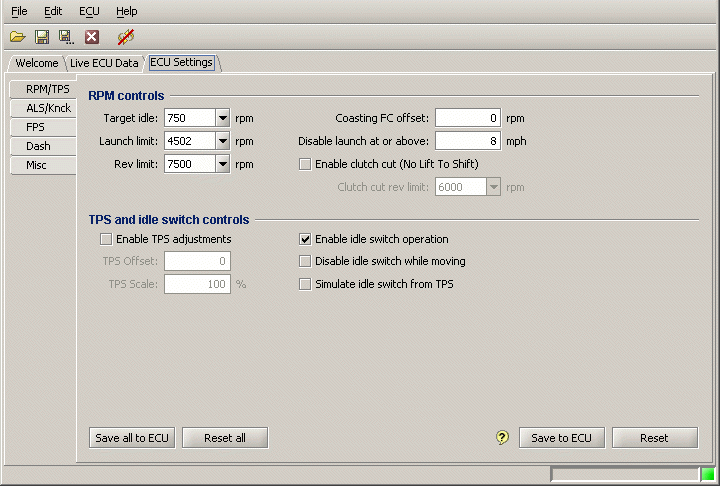Uncheck Enable idle switch operation

306,239
